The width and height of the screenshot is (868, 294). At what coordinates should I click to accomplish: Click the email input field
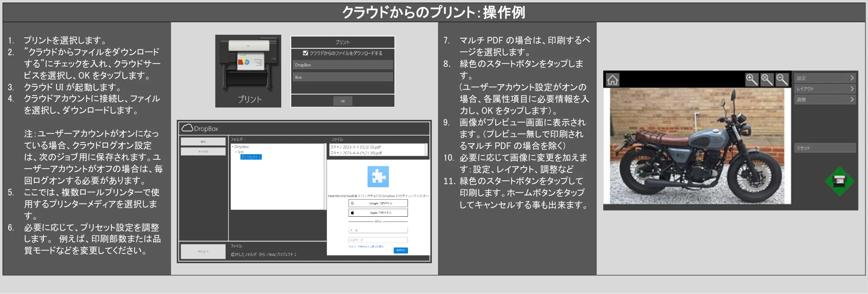[378, 230]
